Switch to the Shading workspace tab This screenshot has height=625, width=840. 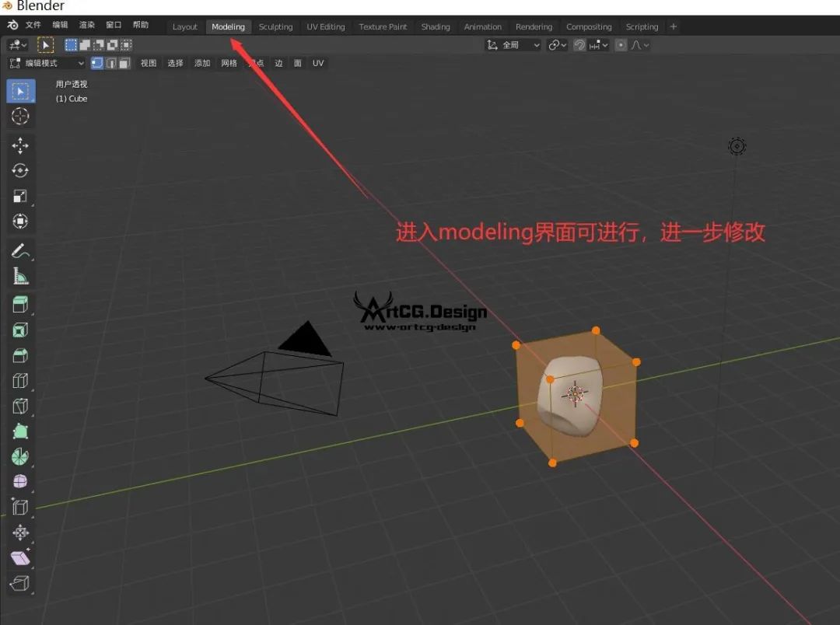(x=436, y=26)
